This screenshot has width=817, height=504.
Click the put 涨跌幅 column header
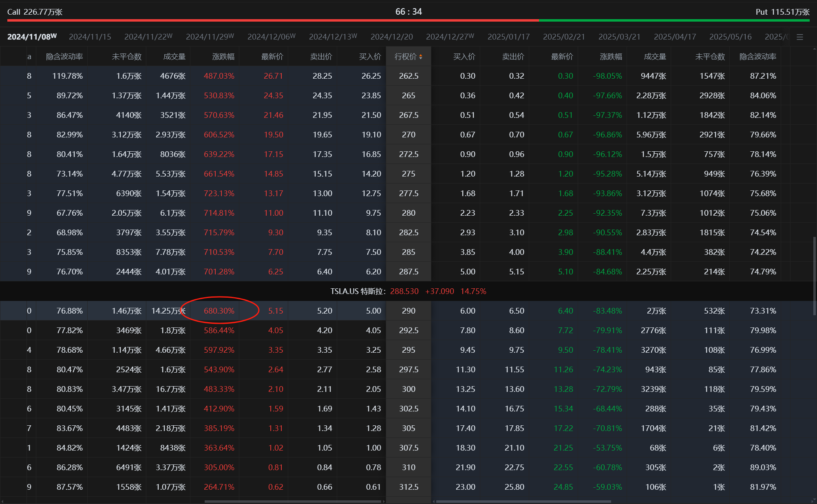(x=611, y=57)
